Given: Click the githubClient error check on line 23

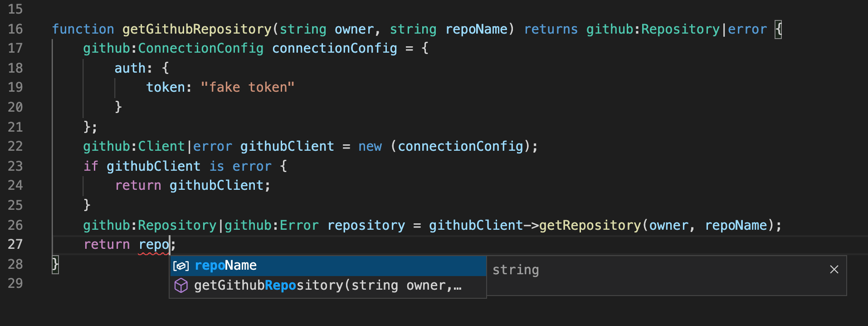Looking at the screenshot, I should [x=153, y=166].
